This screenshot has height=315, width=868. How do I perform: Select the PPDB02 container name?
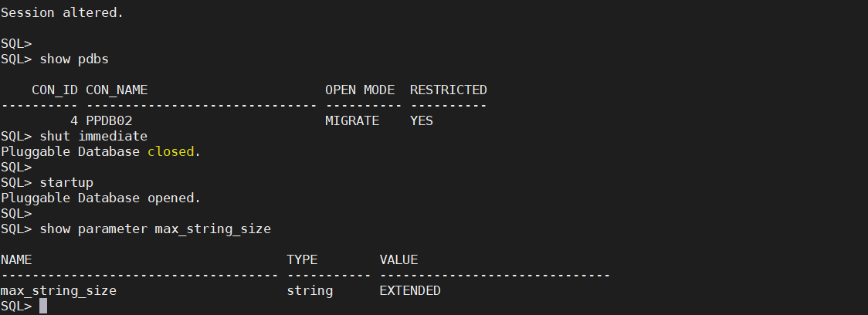tap(109, 120)
